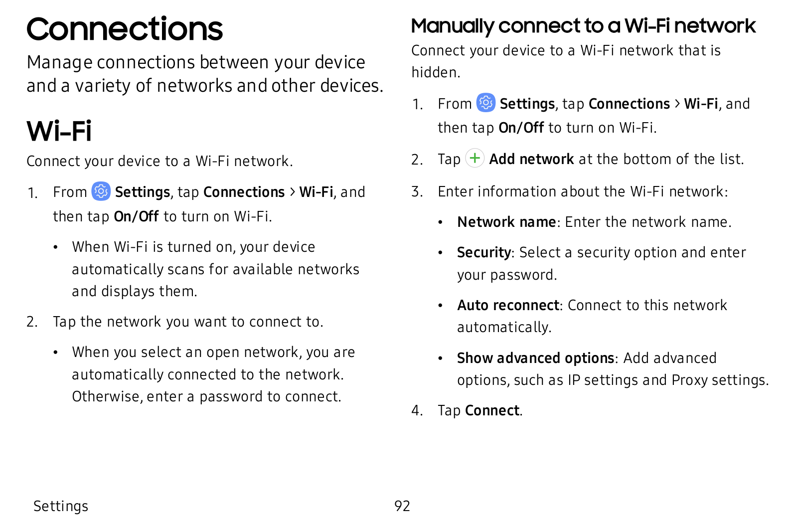The height and width of the screenshot is (532, 798).
Task: Click the chevron between Connections and Wi-Fi on left
Action: pos(293,192)
